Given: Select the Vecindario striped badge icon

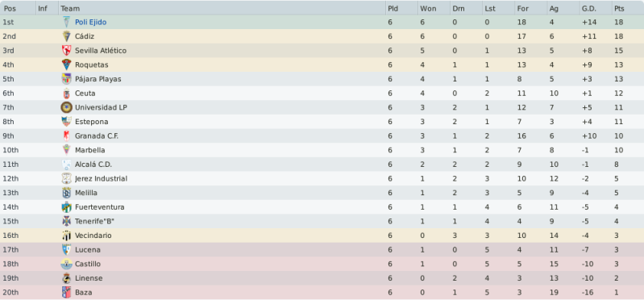Looking at the screenshot, I should pos(67,235).
